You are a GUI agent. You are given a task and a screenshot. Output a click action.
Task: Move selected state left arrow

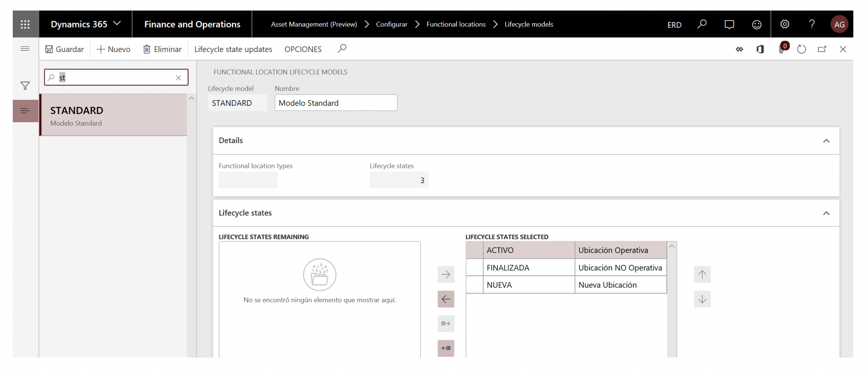tap(446, 299)
